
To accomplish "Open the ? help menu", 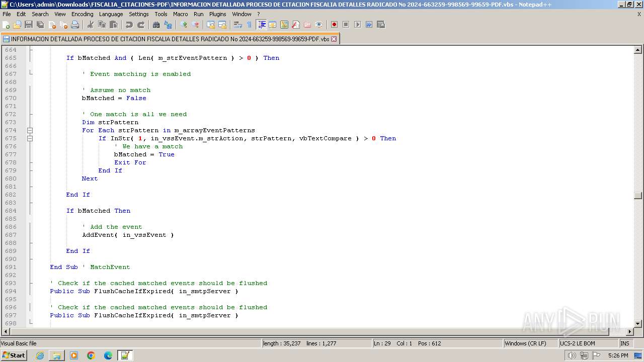I will [x=259, y=14].
